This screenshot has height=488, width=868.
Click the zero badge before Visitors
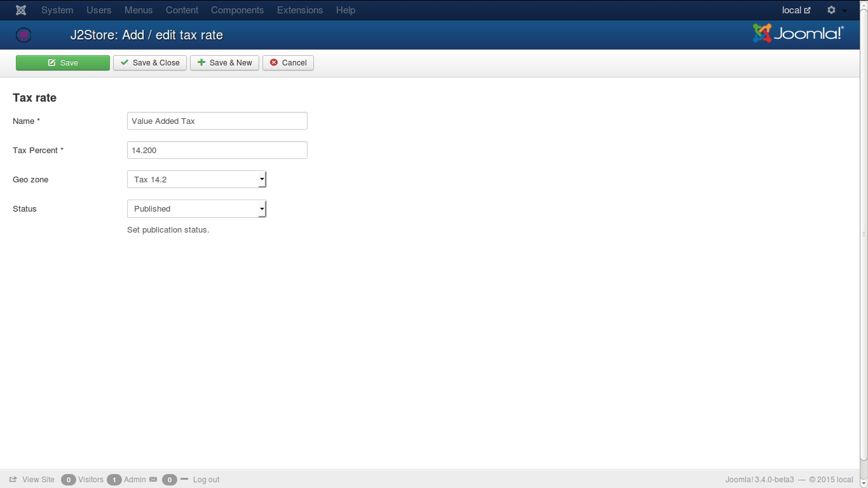point(68,480)
